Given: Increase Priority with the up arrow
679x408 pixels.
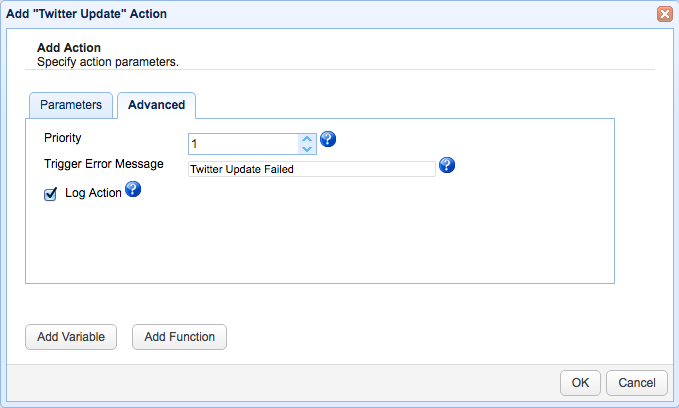Looking at the screenshot, I should pos(307,139).
